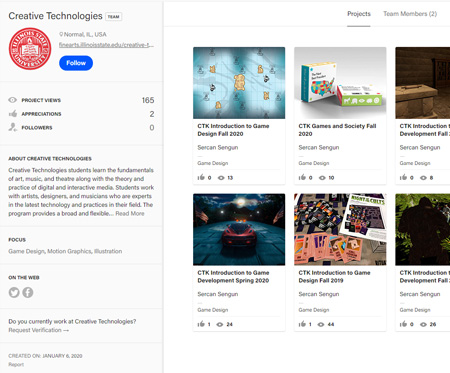Viewport: 450px width, 373px height.
Task: Click Game Design tag on Game Design Fall 2019 card
Action: pos(314,310)
